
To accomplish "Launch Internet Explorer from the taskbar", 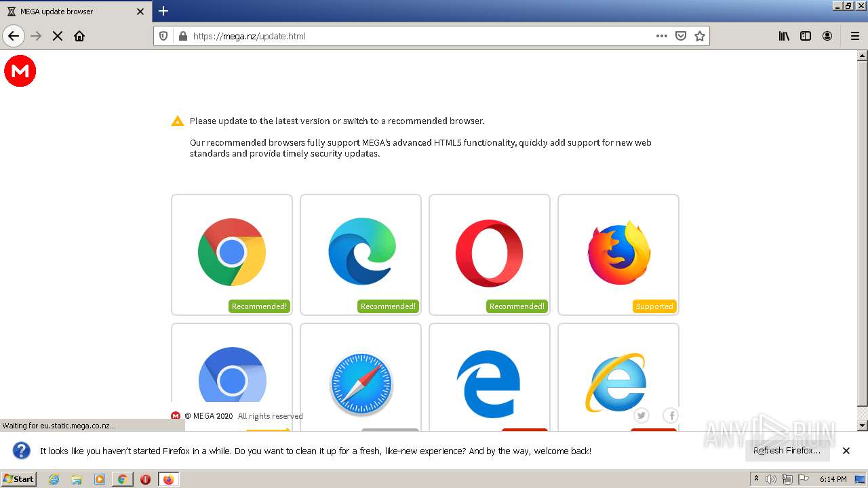I will (54, 479).
